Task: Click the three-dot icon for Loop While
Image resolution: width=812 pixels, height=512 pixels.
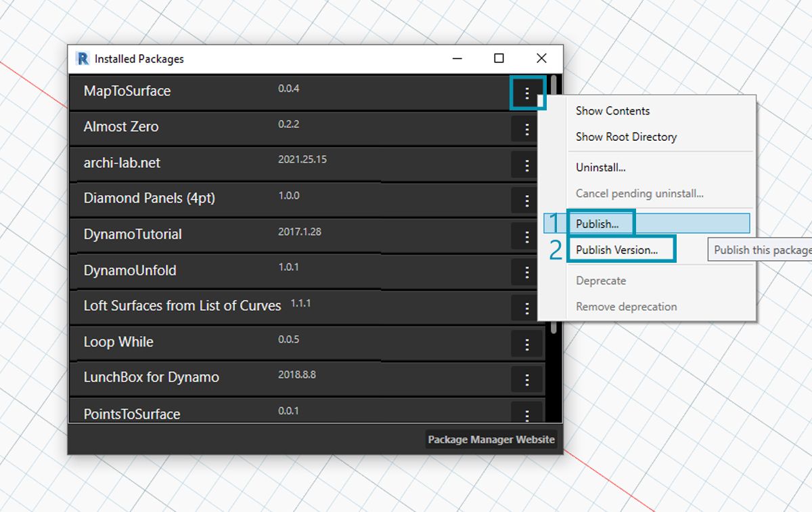Action: coord(527,344)
